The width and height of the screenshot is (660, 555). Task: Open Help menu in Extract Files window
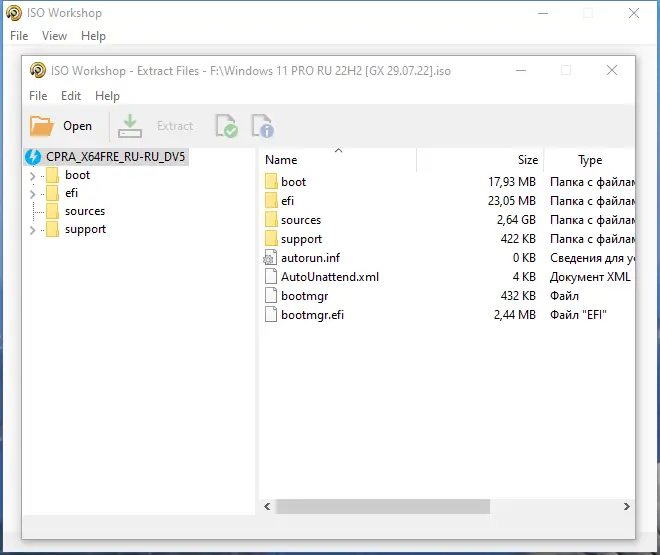click(107, 96)
